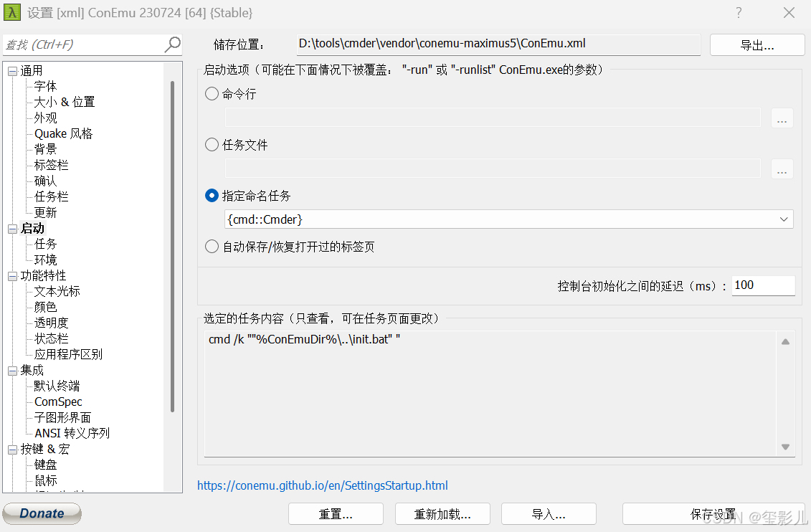
Task: Select the 集成 tree item
Action: 32,370
